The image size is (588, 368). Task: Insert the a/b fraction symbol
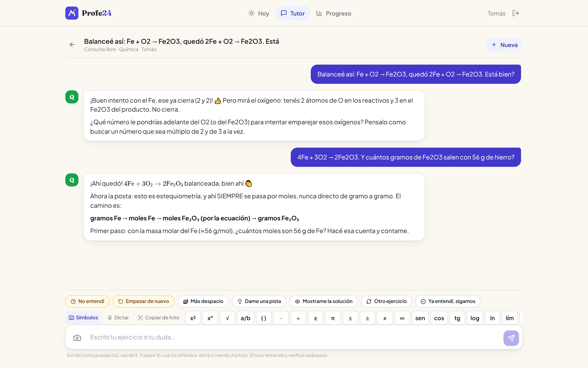[x=246, y=318]
